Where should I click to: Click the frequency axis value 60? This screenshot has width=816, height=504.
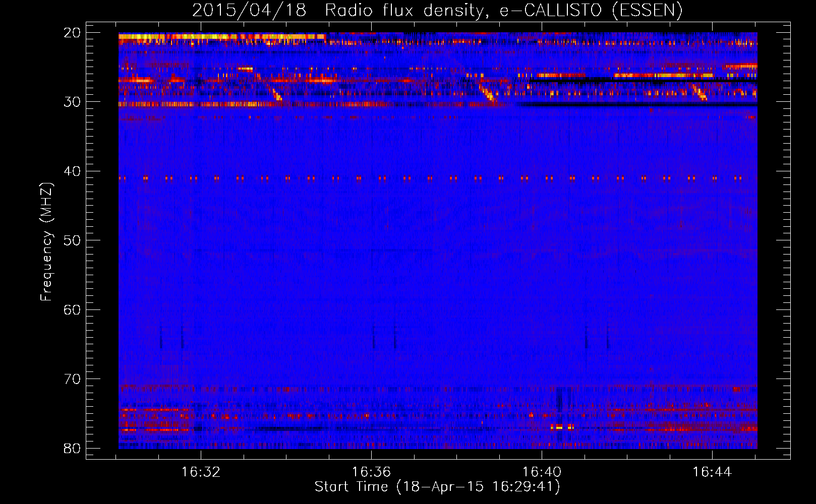click(73, 310)
